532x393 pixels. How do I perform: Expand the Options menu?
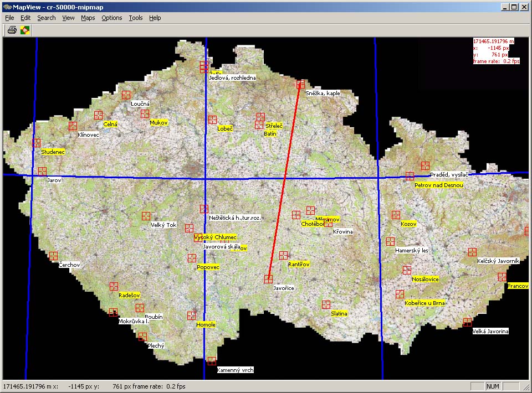point(111,18)
